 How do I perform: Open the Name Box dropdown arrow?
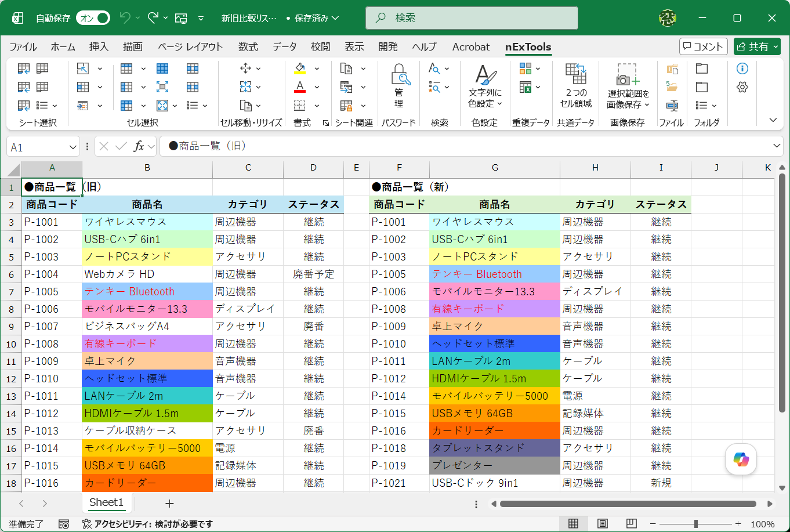point(73,147)
